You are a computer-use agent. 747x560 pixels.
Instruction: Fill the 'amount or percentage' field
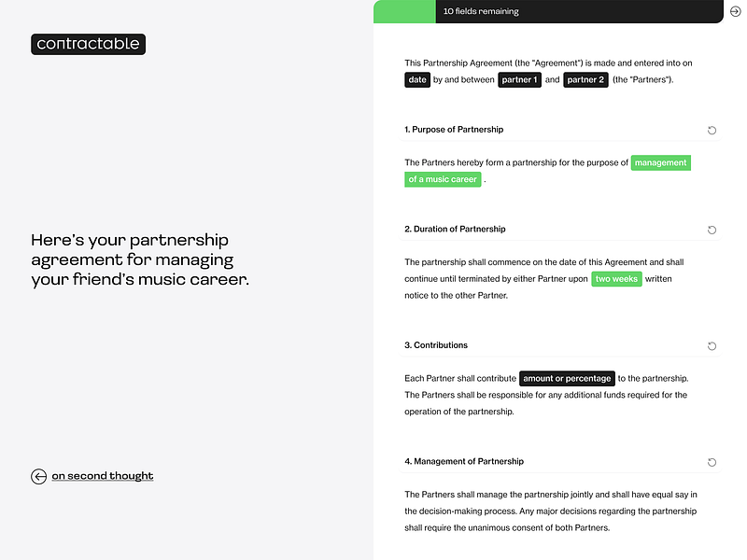568,378
